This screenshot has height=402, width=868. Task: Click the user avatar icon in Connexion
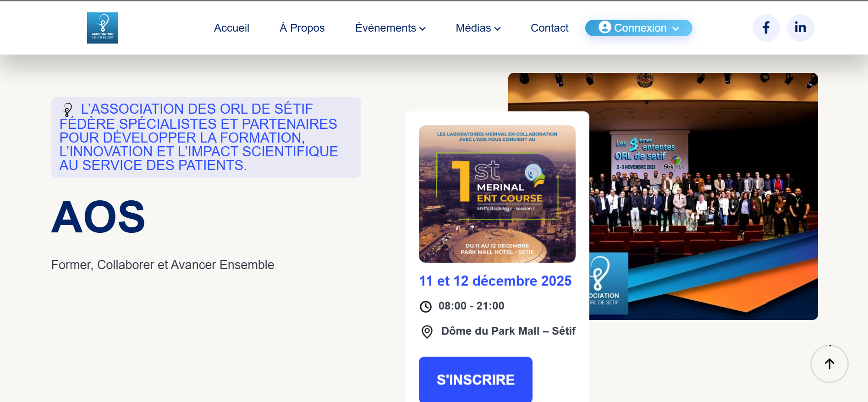(x=604, y=28)
